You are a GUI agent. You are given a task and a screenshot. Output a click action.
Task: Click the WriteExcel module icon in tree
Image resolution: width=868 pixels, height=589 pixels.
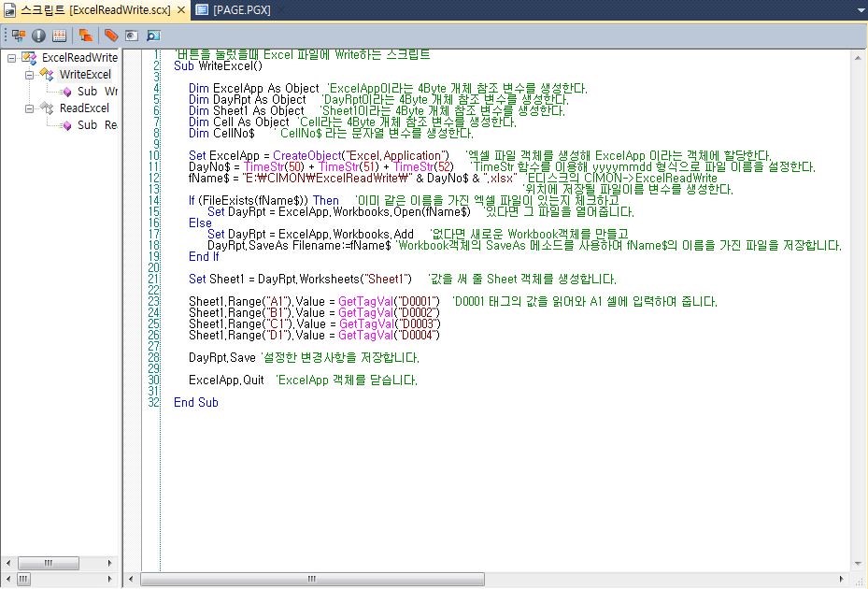(47, 74)
